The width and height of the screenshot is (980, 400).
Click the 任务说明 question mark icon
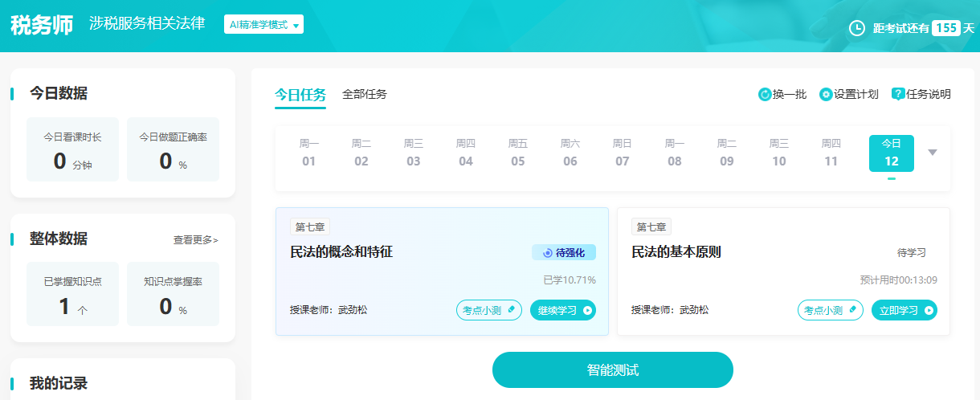(898, 95)
